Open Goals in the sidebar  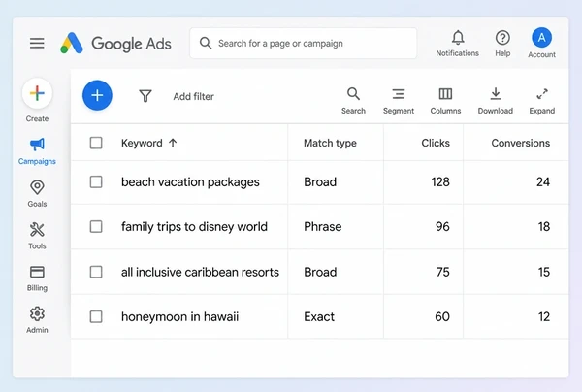point(37,193)
